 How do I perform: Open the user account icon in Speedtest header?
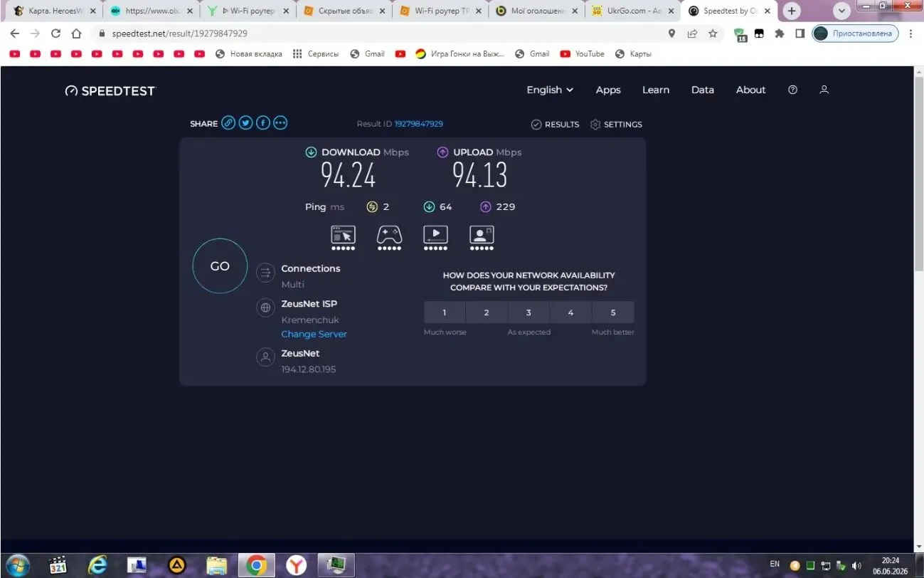pyautogui.click(x=824, y=90)
